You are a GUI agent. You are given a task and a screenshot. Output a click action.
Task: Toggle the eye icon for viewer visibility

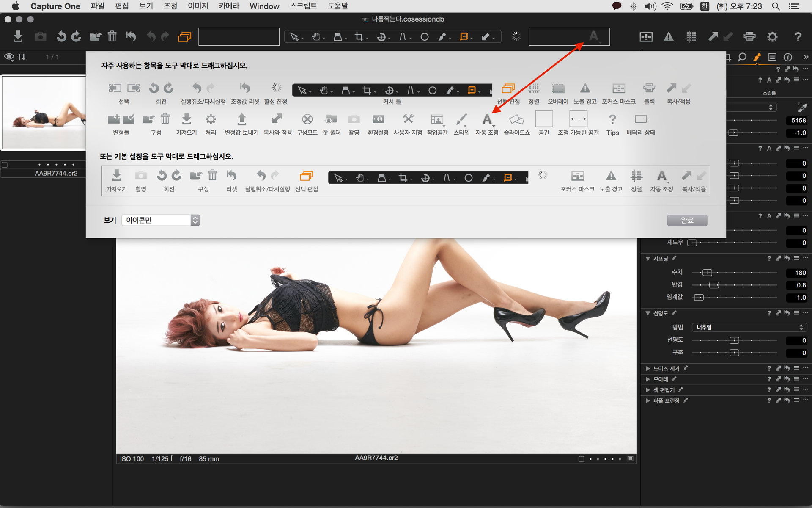pyautogui.click(x=9, y=57)
